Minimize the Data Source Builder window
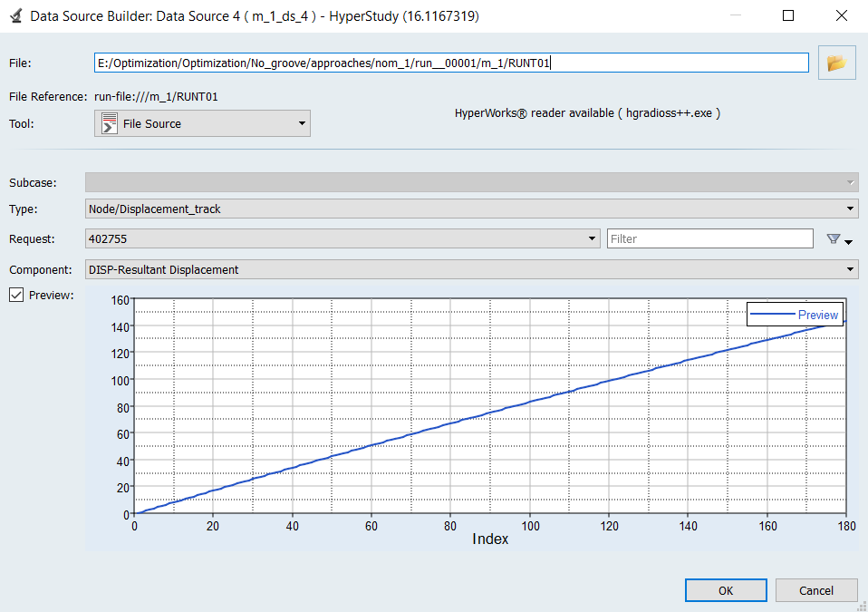The height and width of the screenshot is (612, 868). coord(735,15)
